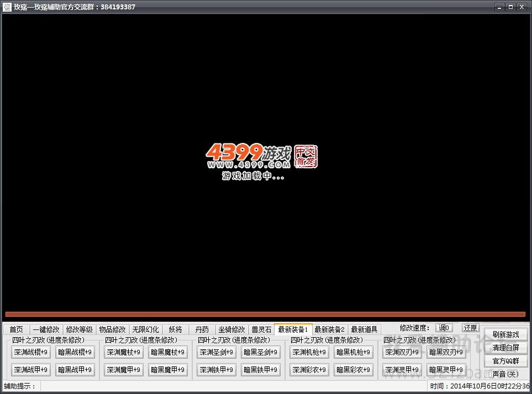Image resolution: width=532 pixels, height=394 pixels.
Task: Switch to the 最新道具 tab
Action: (364, 329)
